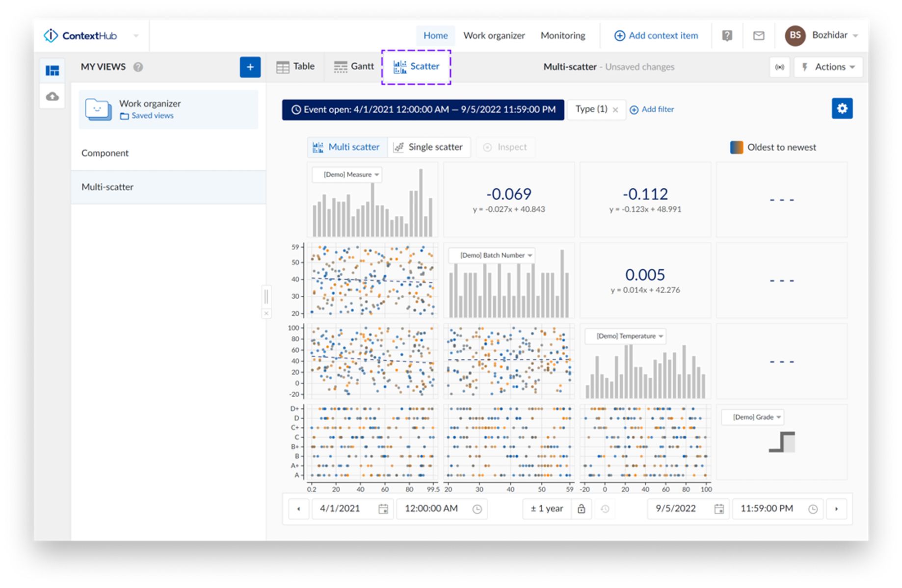Select Component view in the sidebar list
The width and height of the screenshot is (902, 588).
(x=105, y=153)
